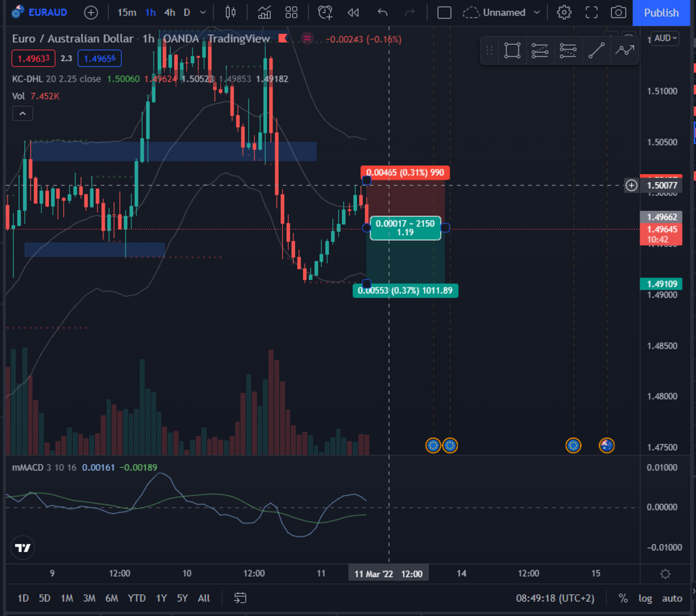Select the 1M date range

tap(67, 598)
